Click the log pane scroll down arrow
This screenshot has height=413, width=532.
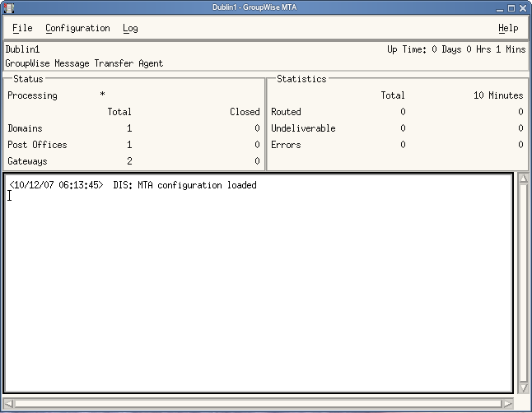point(524,388)
